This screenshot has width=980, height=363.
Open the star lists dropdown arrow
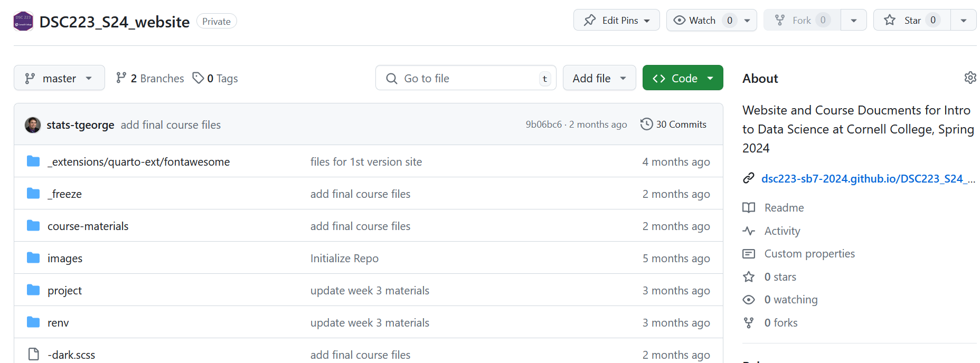click(x=963, y=21)
